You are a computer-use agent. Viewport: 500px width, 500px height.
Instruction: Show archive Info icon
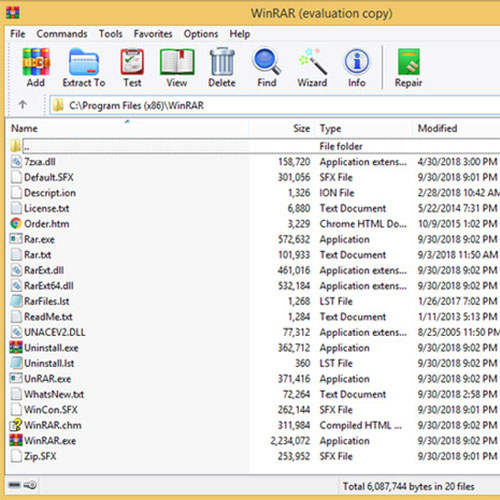357,62
